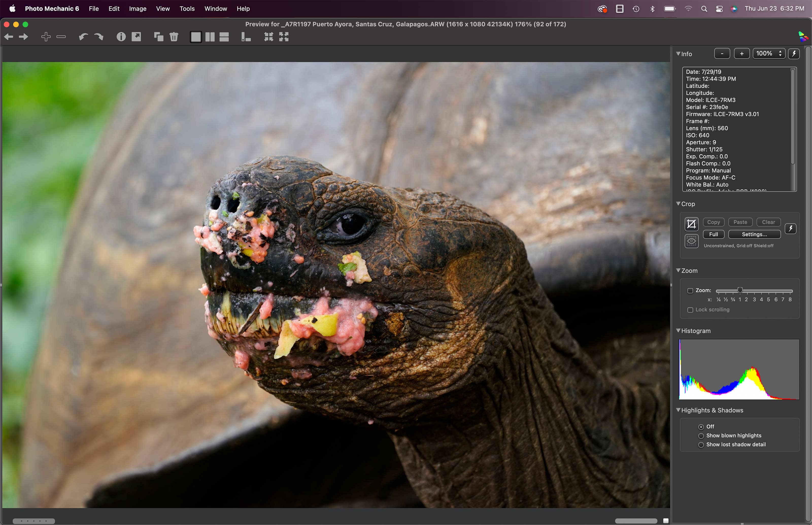
Task: Switch to single image view
Action: coord(196,37)
